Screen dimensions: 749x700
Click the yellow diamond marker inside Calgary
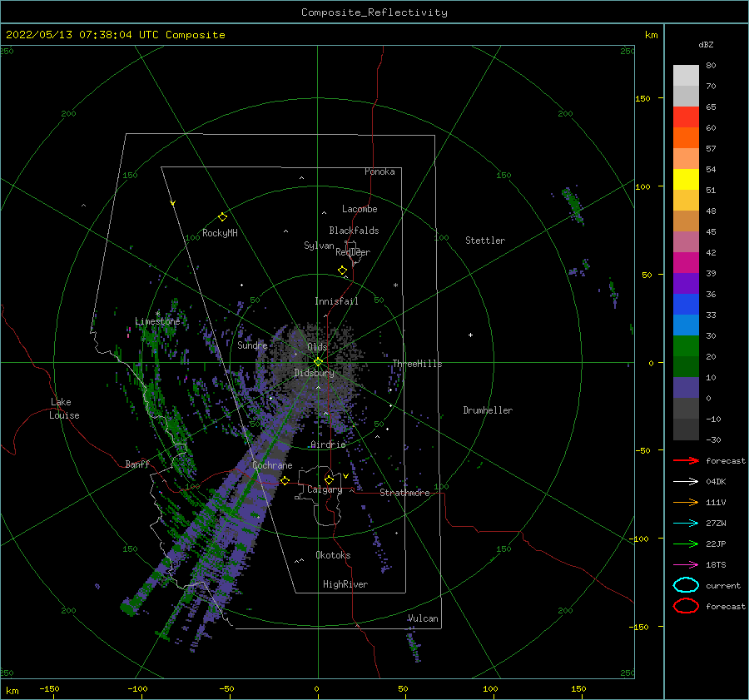pos(329,479)
